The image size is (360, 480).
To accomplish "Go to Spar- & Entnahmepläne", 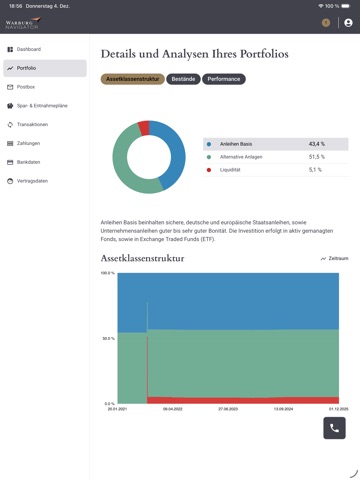I will [x=45, y=106].
